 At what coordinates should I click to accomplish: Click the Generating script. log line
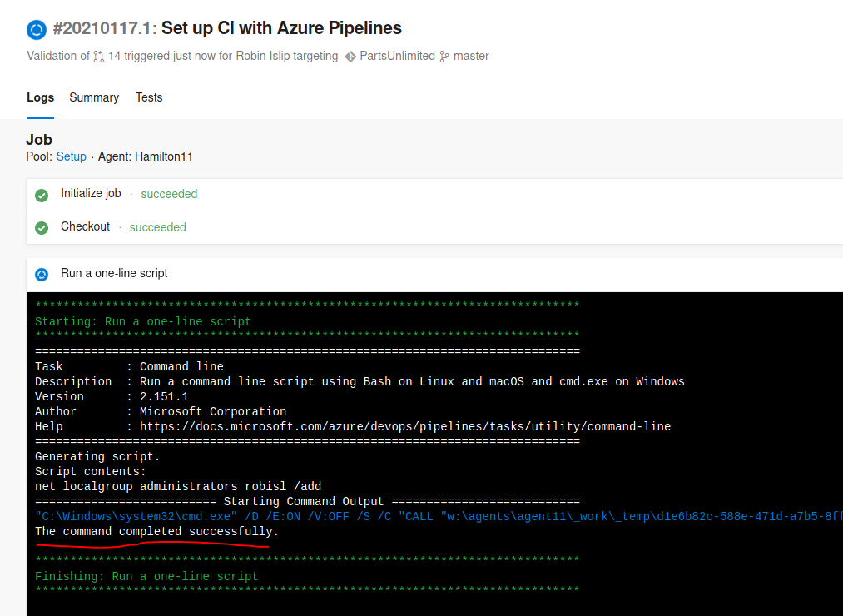[x=97, y=457]
